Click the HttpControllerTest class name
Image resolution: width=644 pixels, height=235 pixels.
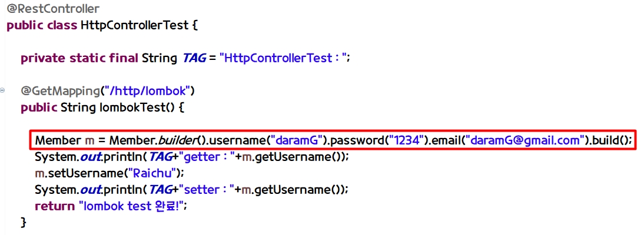tap(134, 25)
